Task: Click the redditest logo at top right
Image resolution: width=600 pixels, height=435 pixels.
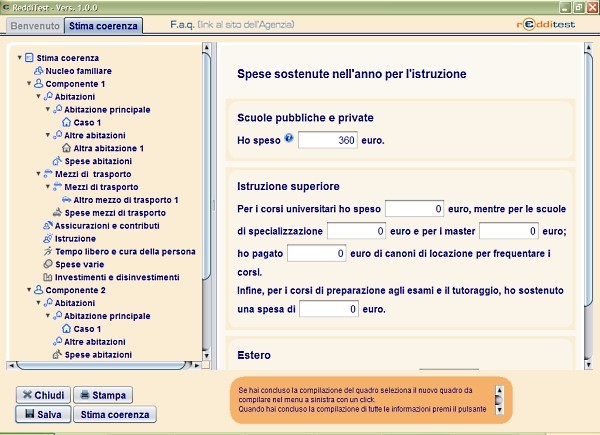Action: point(546,25)
